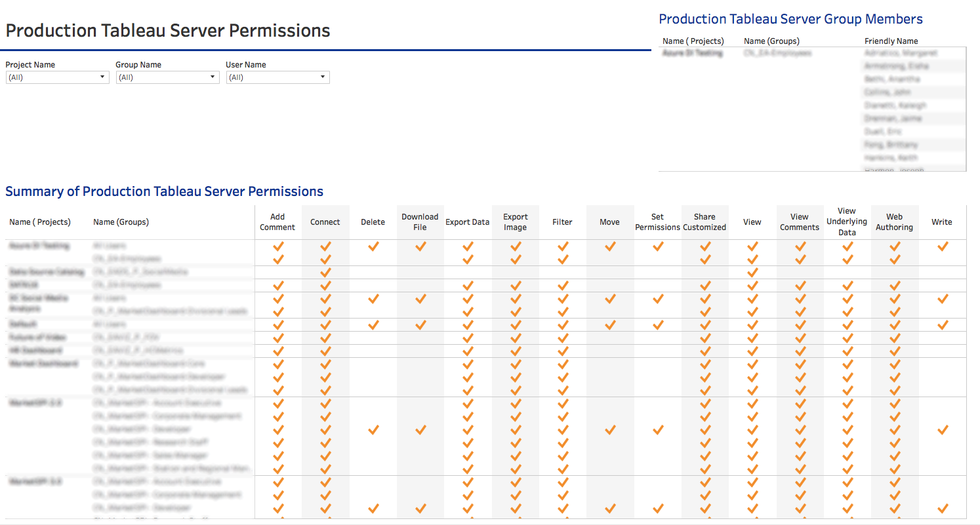Click the Move permission checkmark for Azure DI Testing
Screen dimensions: 980x525
point(609,246)
